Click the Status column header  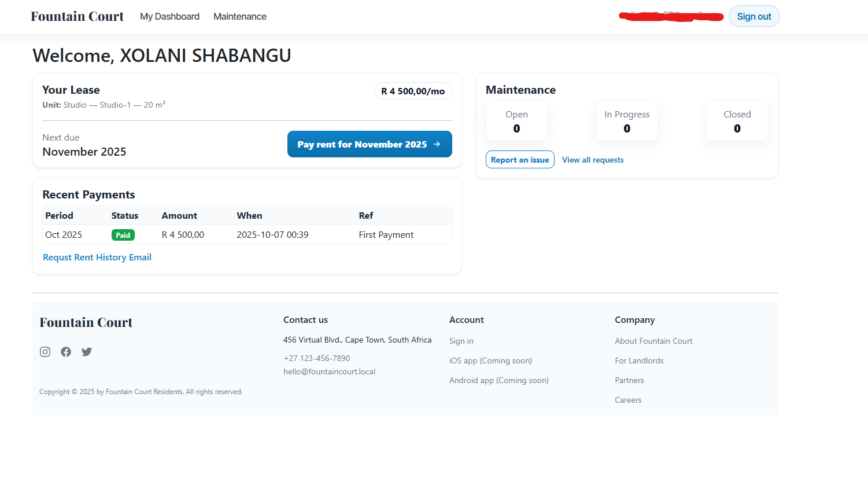pos(125,216)
